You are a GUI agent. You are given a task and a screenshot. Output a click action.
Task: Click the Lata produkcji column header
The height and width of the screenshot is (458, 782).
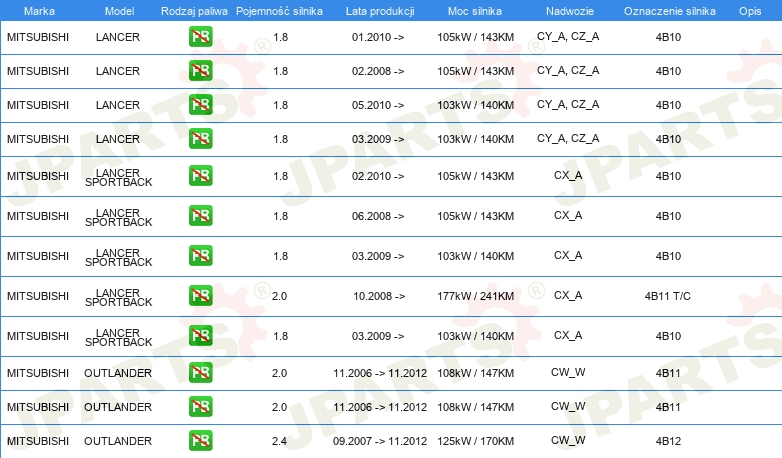[380, 11]
